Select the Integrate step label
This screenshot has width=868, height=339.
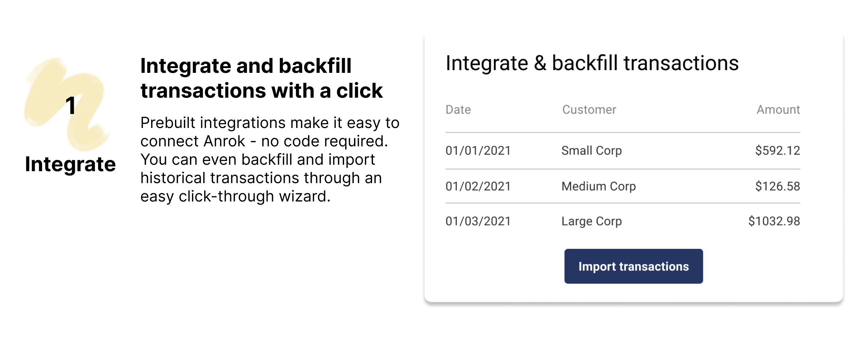click(x=70, y=164)
